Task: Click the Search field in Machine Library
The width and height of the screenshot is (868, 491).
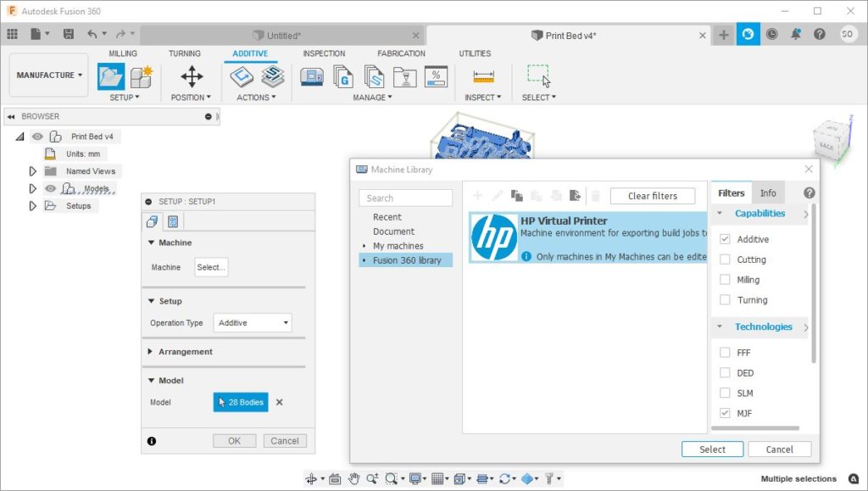Action: click(405, 198)
